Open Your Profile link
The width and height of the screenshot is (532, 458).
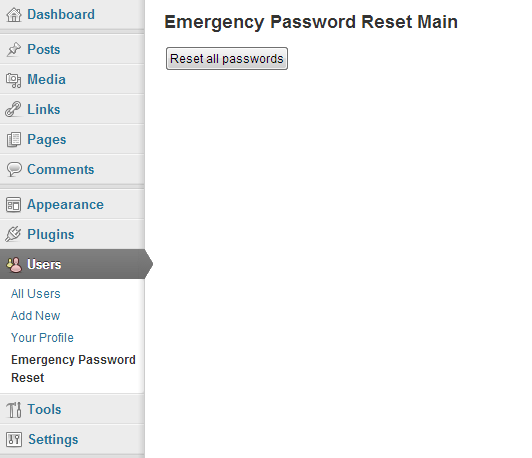pos(42,338)
